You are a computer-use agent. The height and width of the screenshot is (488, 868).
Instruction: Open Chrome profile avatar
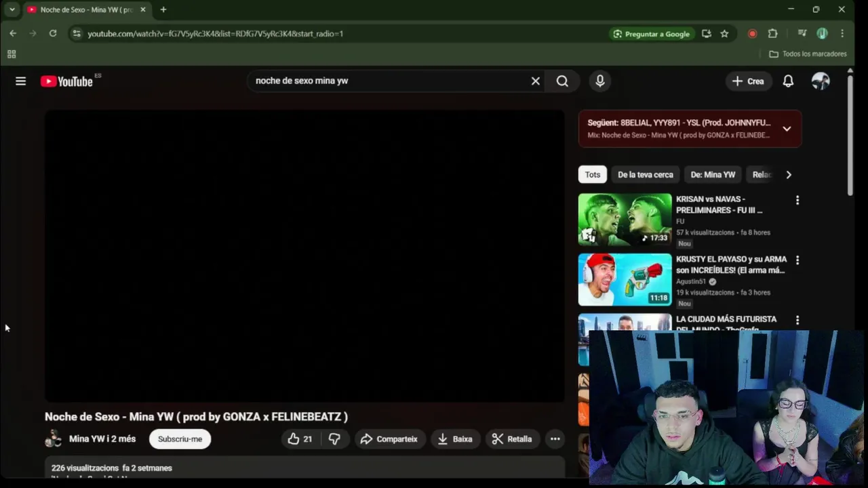pyautogui.click(x=822, y=33)
